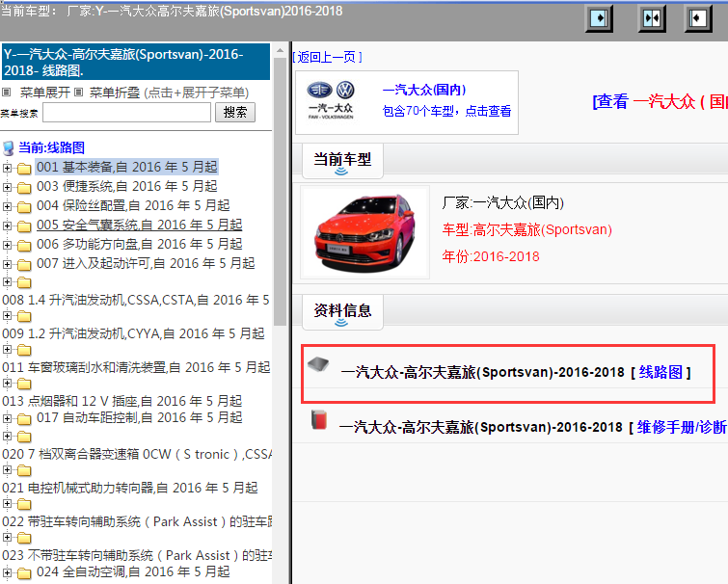Click the 年份:2016-2018 text
The height and width of the screenshot is (584, 728).
[491, 256]
